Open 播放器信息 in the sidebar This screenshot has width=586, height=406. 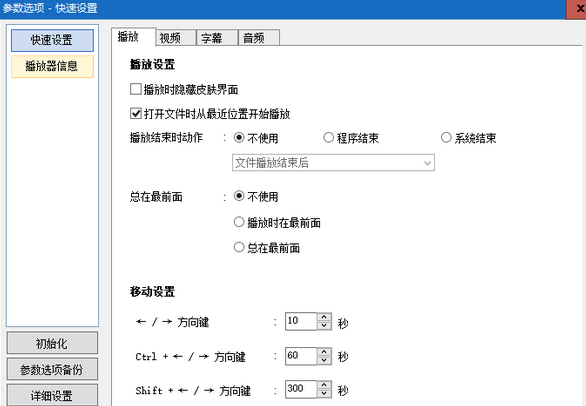tap(52, 66)
